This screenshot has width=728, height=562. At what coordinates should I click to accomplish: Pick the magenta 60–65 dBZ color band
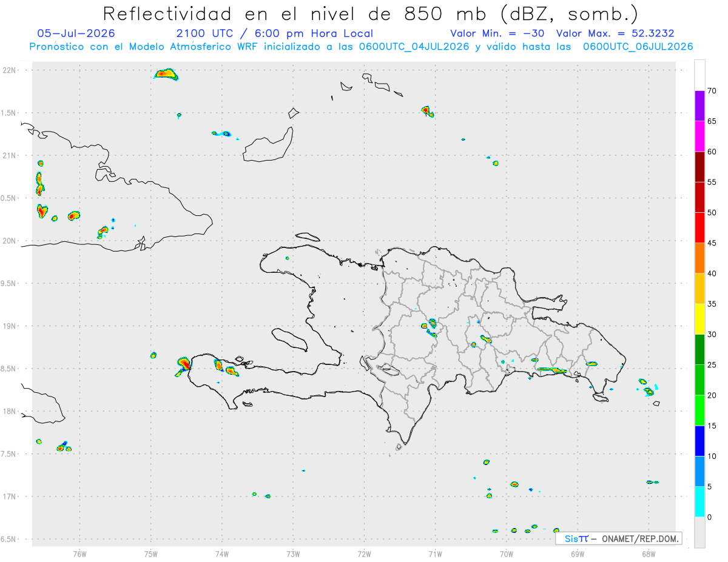(699, 136)
